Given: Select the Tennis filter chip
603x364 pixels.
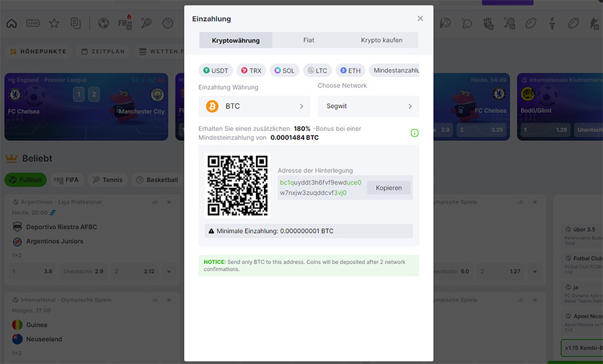Looking at the screenshot, I should click(107, 180).
